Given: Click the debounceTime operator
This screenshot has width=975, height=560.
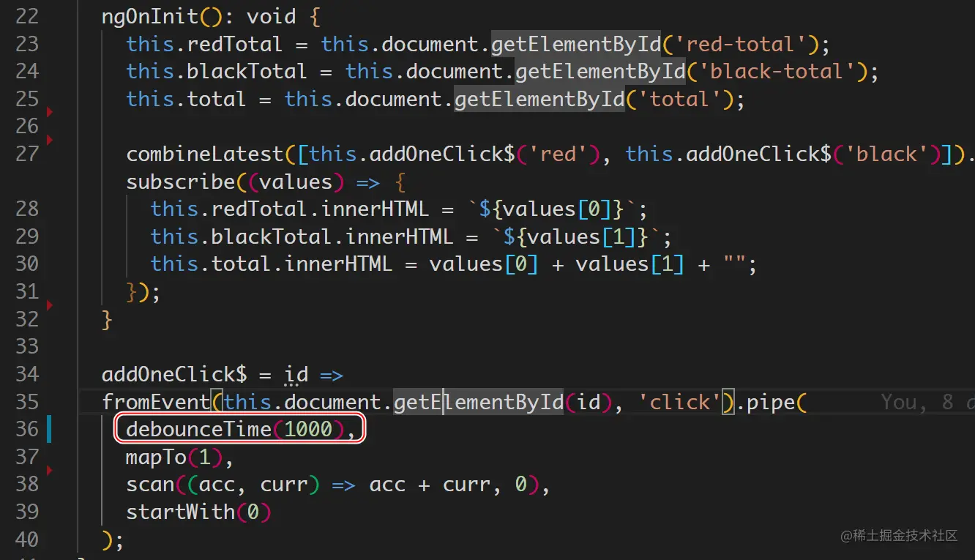Looking at the screenshot, I should coord(198,430).
